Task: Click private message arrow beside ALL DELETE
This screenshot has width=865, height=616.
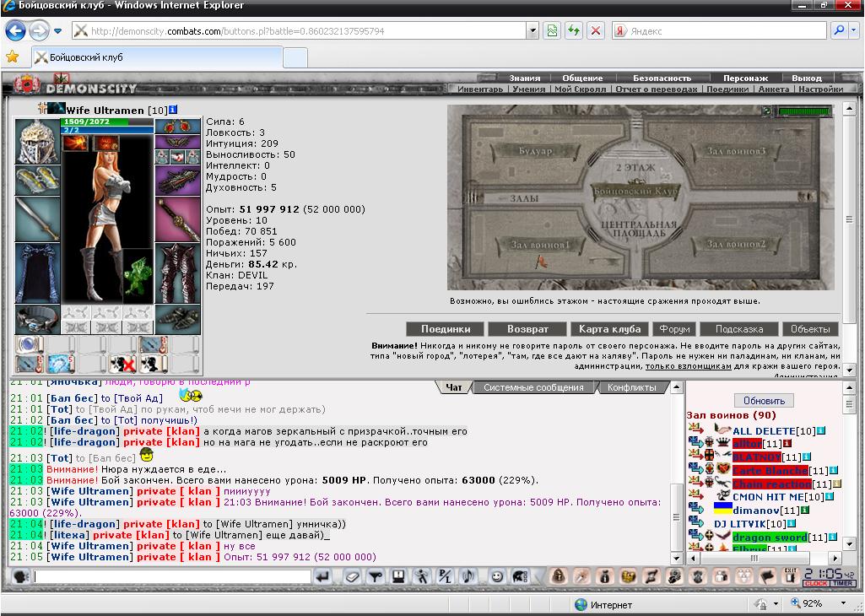Action: [x=695, y=429]
